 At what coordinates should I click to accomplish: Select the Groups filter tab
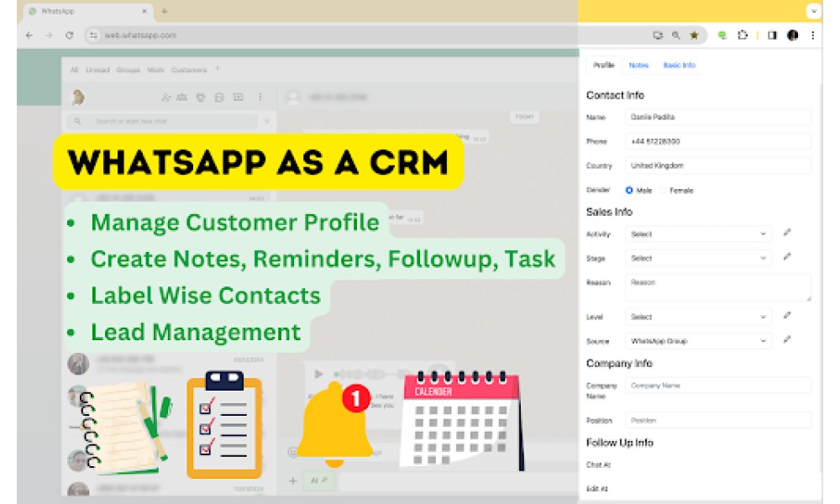click(x=128, y=70)
